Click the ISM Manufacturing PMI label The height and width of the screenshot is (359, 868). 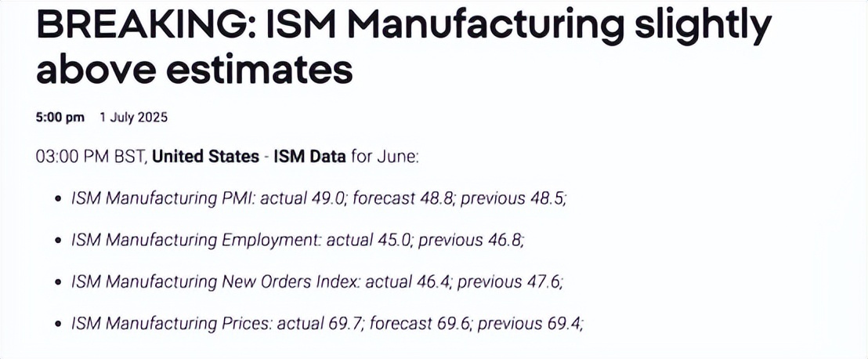click(x=163, y=199)
